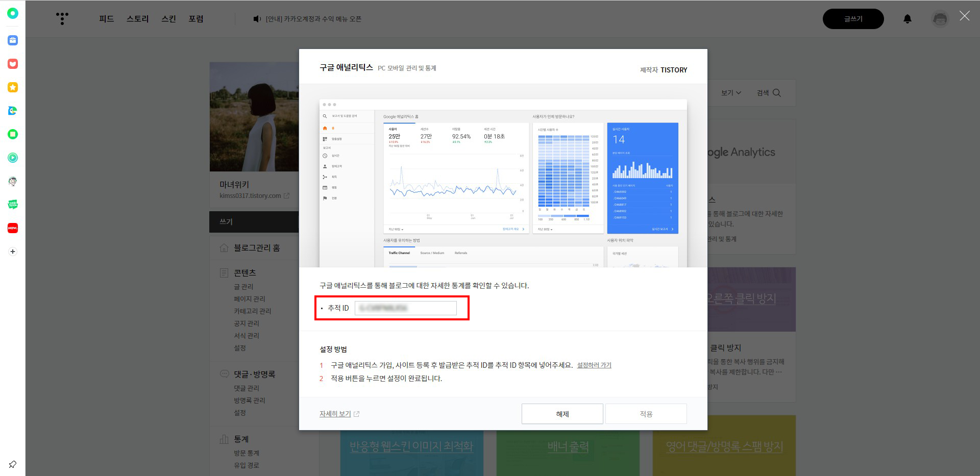Click the 글쓰기 button
Image resolution: width=980 pixels, height=476 pixels.
[853, 19]
